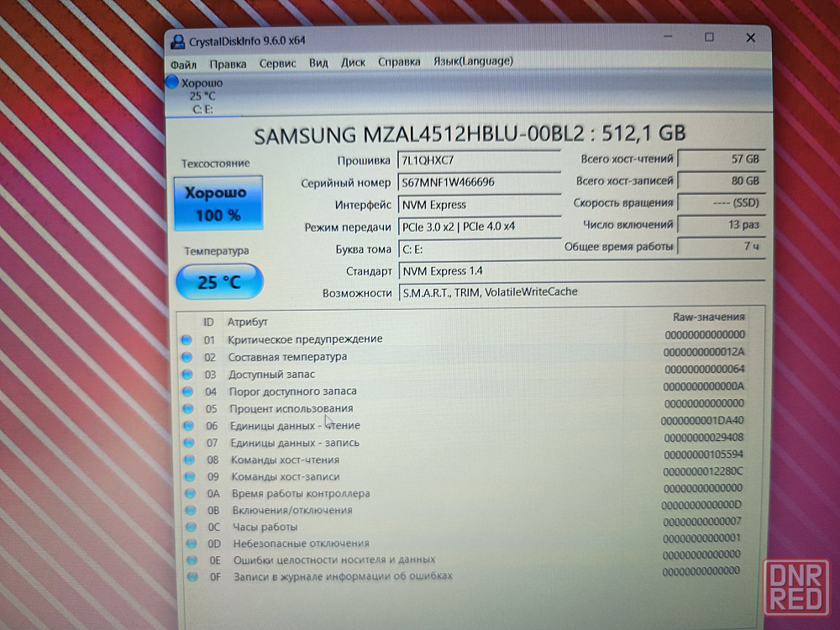
Task: Click status dot for Доступный запас row
Action: (187, 374)
